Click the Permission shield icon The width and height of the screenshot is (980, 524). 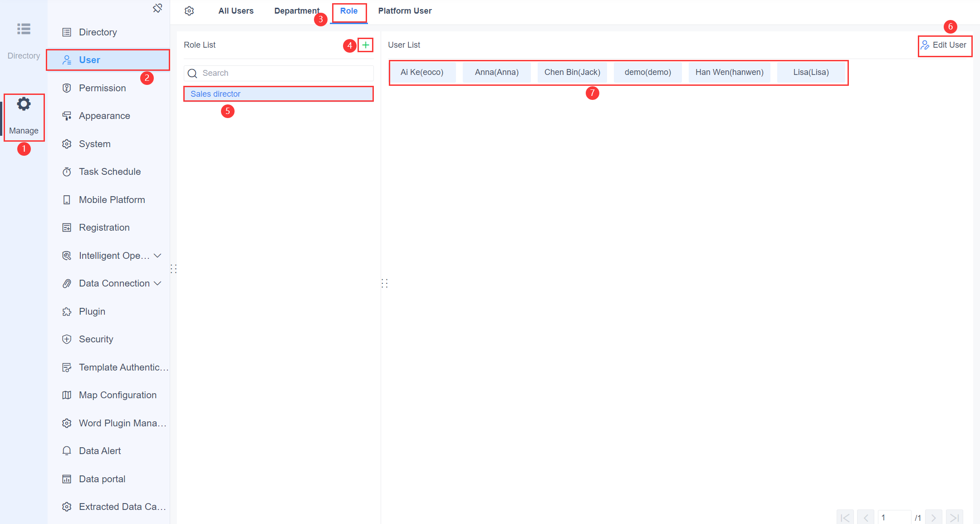pos(67,88)
